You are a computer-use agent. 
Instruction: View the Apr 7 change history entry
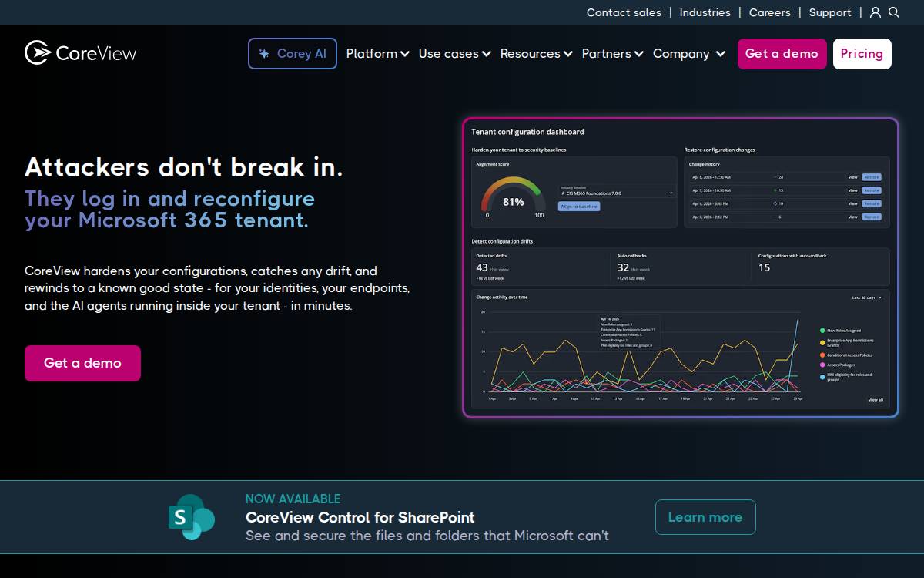click(x=852, y=190)
